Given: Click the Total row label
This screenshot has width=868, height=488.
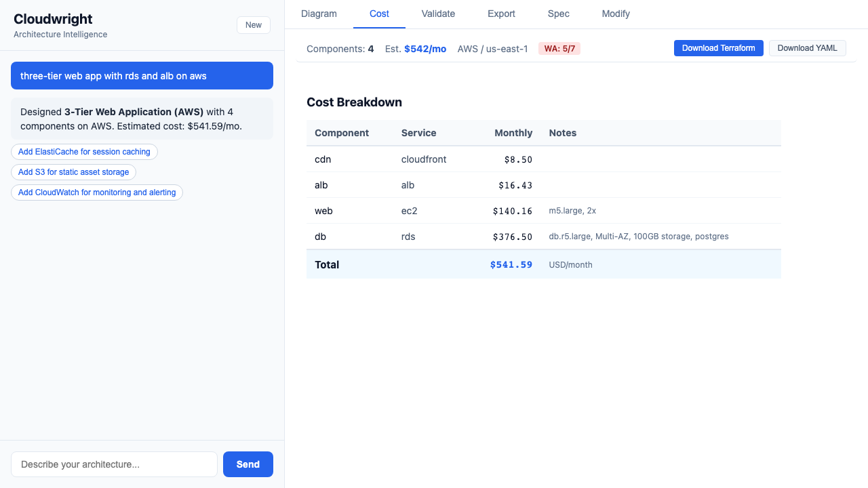Looking at the screenshot, I should click(327, 264).
